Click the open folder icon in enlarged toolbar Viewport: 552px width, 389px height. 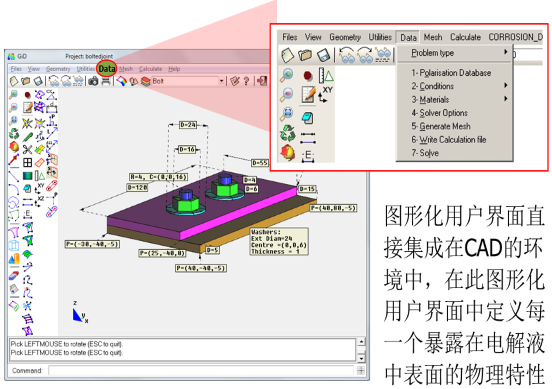tap(305, 55)
